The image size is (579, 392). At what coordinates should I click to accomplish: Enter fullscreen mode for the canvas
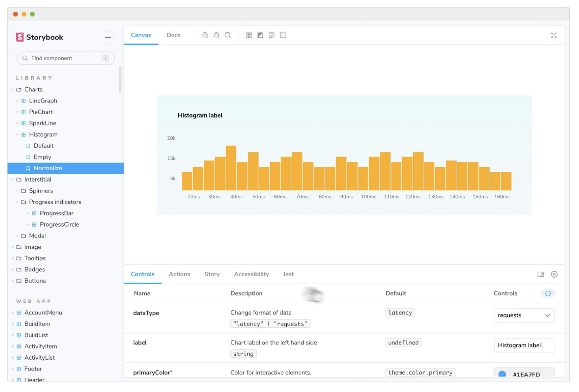554,35
